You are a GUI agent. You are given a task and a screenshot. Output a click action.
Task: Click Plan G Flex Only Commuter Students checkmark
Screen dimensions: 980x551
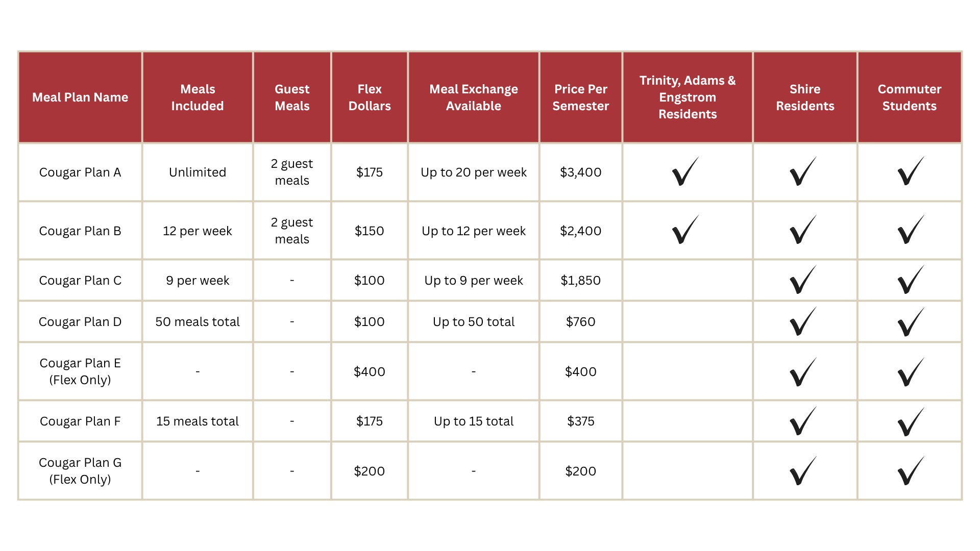[x=911, y=471]
